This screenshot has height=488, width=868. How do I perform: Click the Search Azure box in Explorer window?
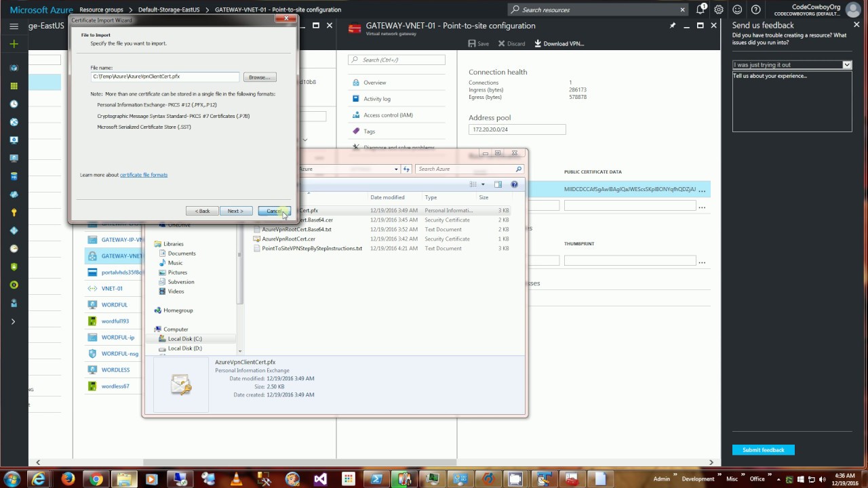[470, 169]
